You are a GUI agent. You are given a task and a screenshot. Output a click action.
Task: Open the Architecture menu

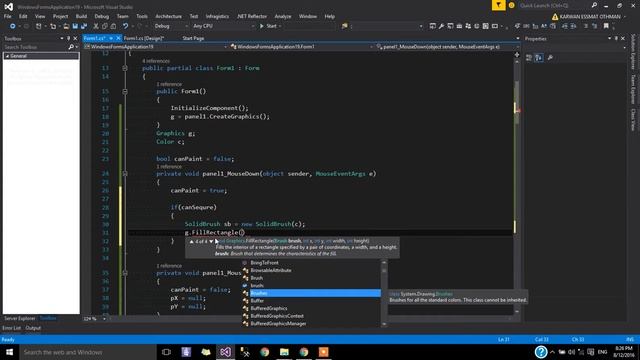[169, 16]
